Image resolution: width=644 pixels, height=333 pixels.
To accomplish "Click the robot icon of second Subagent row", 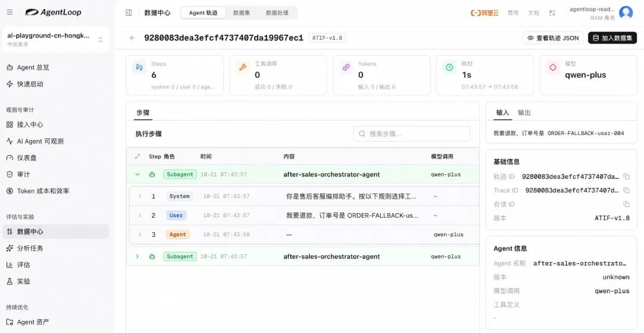I will click(x=152, y=257).
